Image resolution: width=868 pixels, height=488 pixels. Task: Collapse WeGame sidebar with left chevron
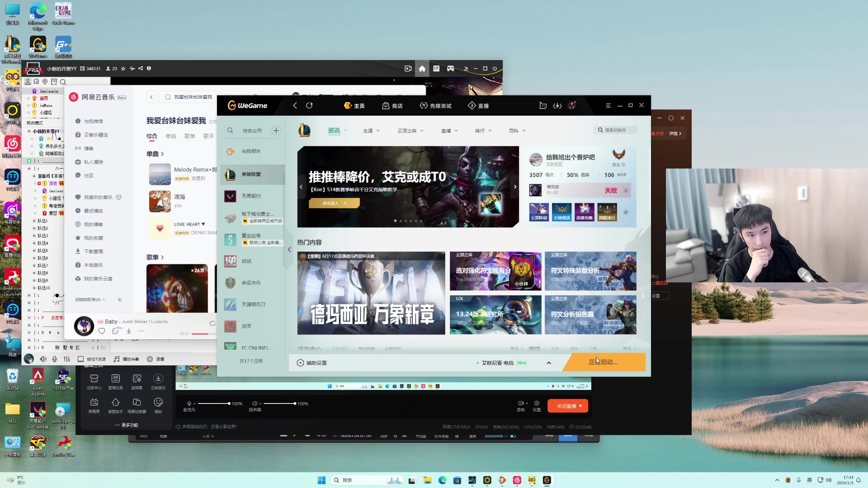pos(289,249)
